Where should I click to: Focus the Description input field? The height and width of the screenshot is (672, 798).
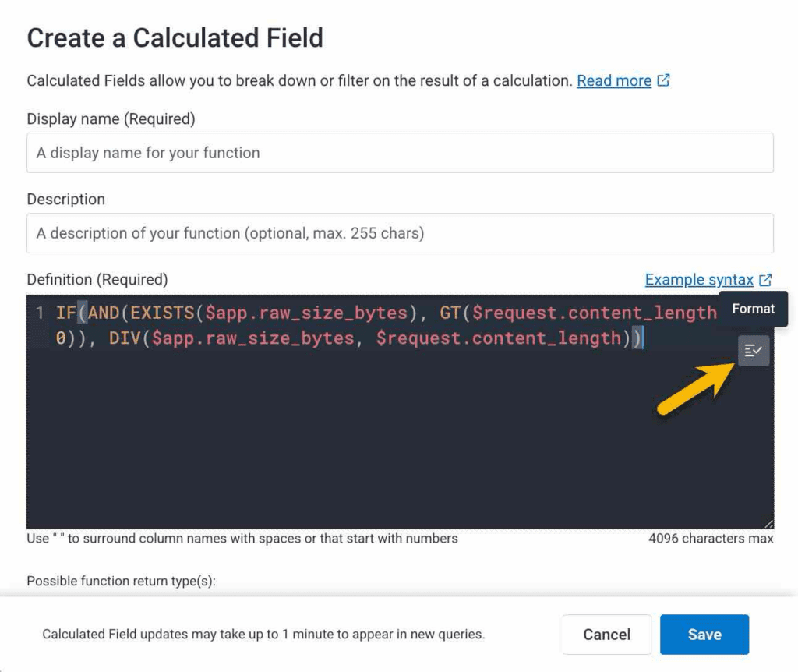[x=400, y=233]
